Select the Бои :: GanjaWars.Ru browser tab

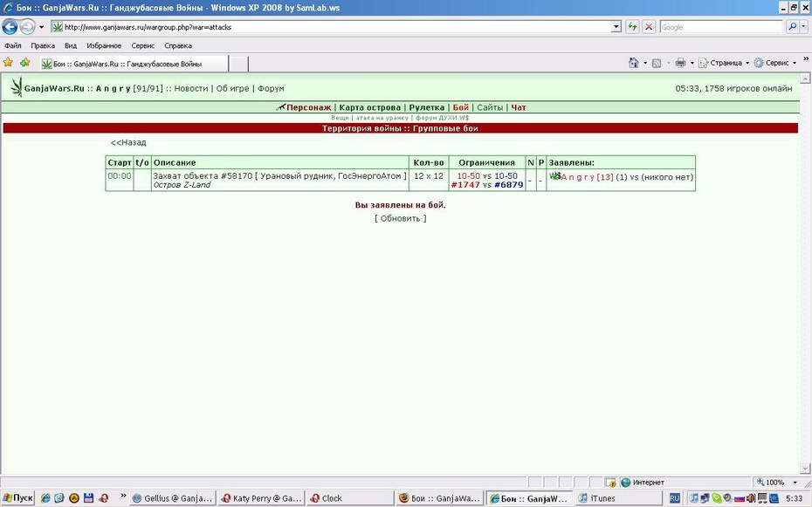[134, 64]
